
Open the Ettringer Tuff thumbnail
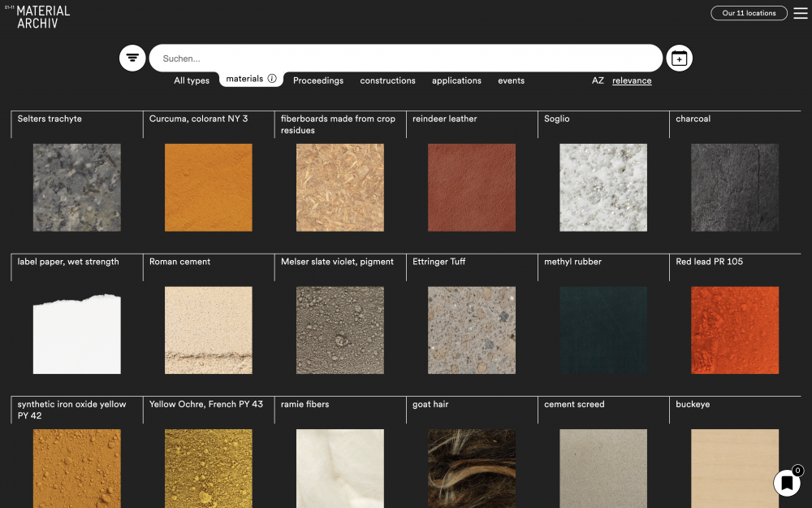coord(471,330)
